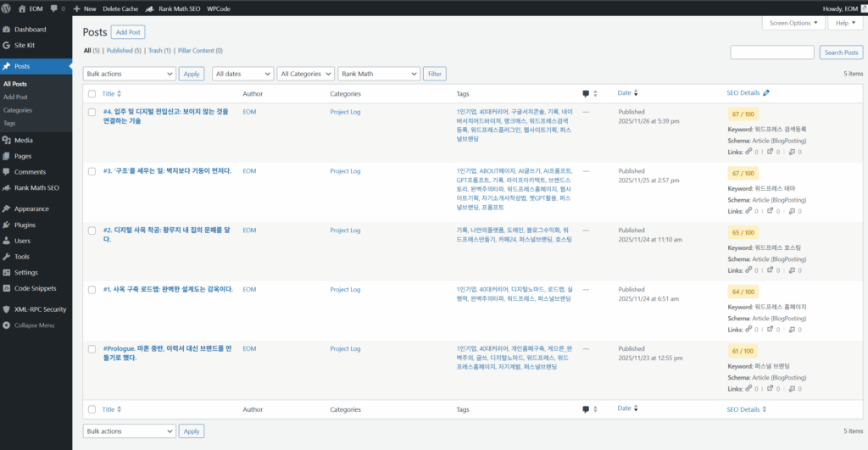Viewport: 868px width, 450px height.
Task: Click the search posts input field
Action: 772,53
